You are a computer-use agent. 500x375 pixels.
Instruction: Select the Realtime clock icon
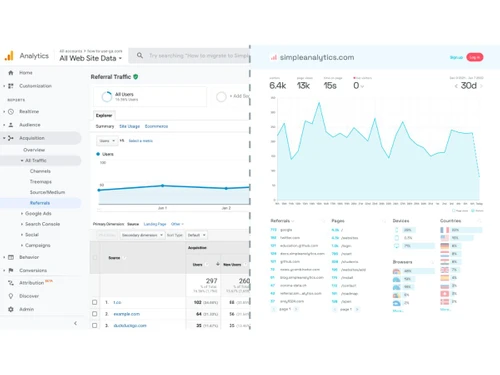pyautogui.click(x=11, y=112)
